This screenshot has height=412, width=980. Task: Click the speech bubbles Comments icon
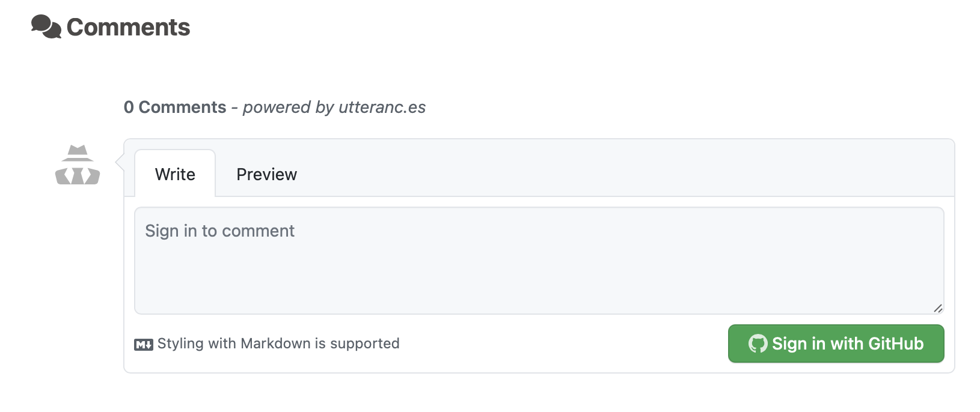46,27
